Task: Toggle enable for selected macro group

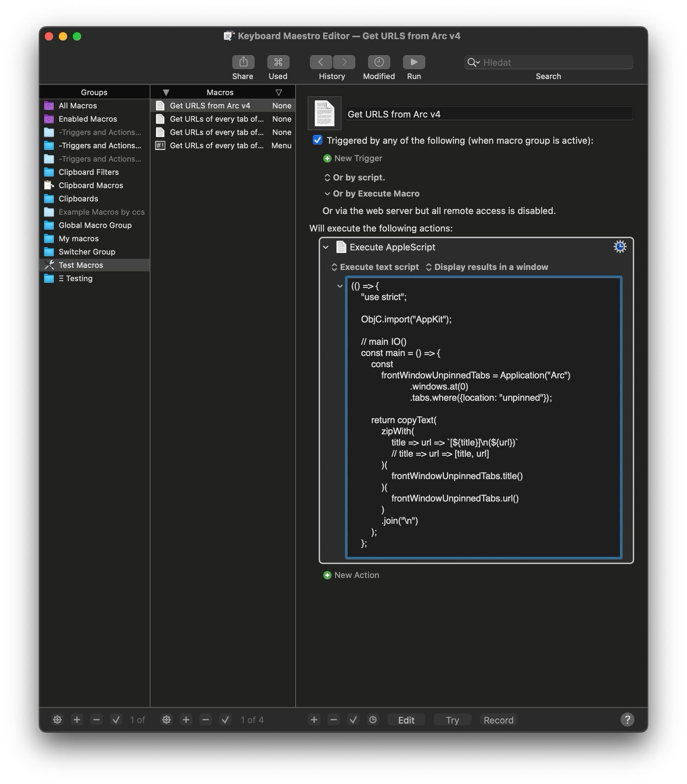Action: click(116, 720)
